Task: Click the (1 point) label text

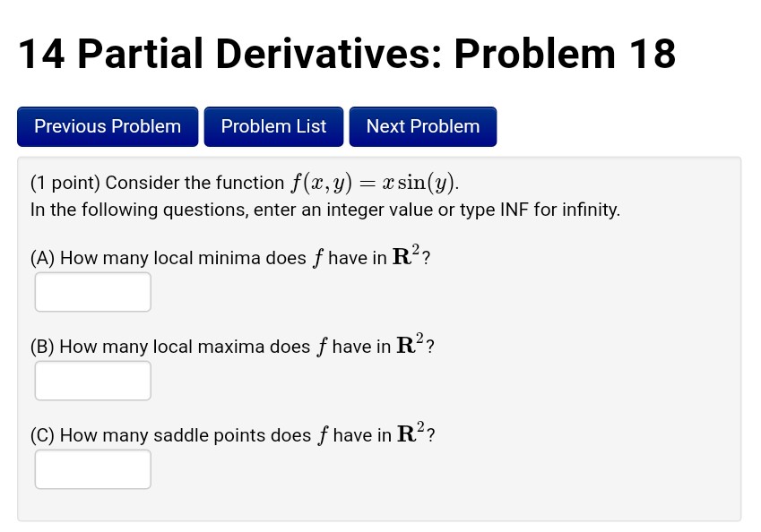Action: [x=61, y=183]
